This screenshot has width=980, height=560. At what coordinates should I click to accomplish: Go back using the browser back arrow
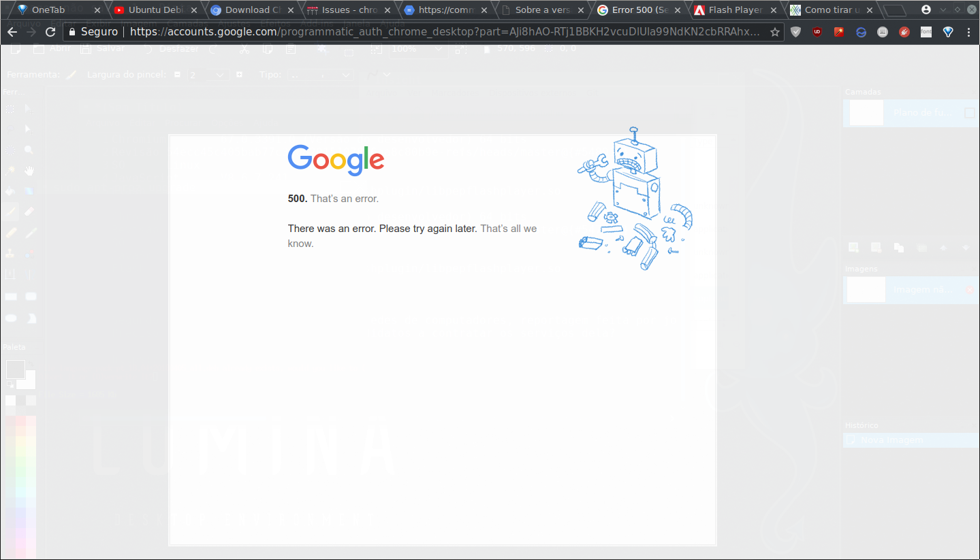pos(12,32)
